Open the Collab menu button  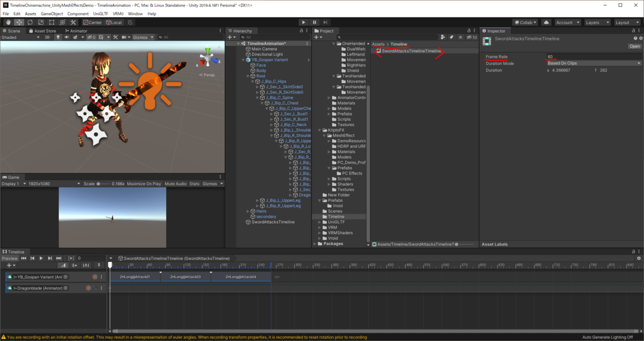pyautogui.click(x=525, y=23)
